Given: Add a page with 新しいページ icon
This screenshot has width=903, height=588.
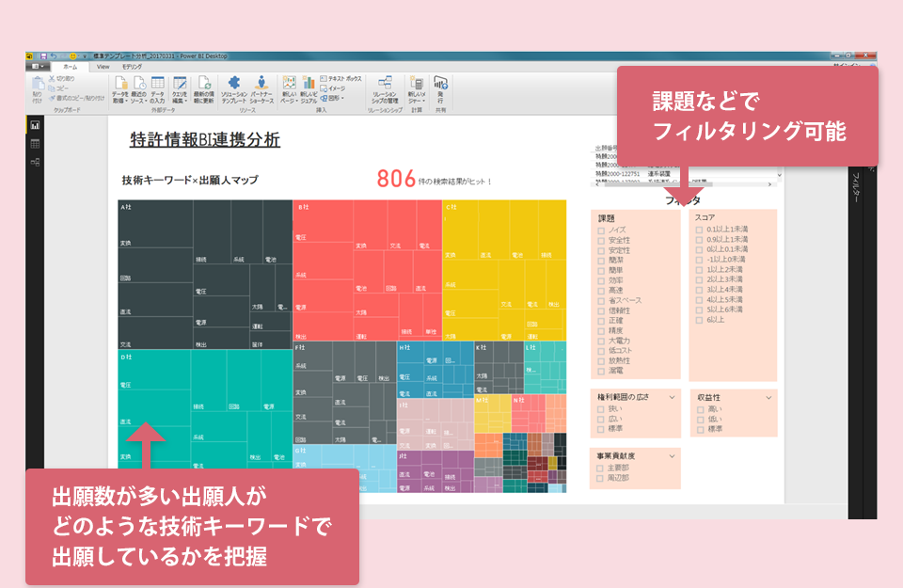Looking at the screenshot, I should (289, 84).
